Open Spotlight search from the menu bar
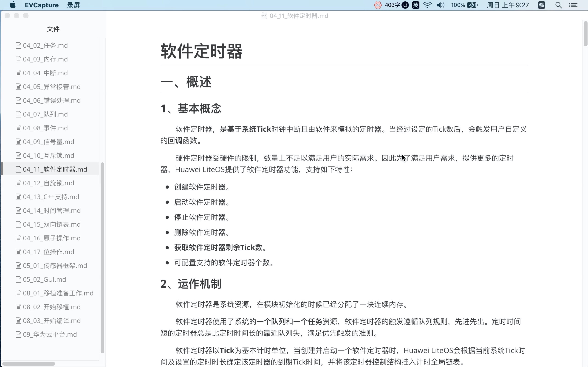The height and width of the screenshot is (367, 588). coord(558,5)
